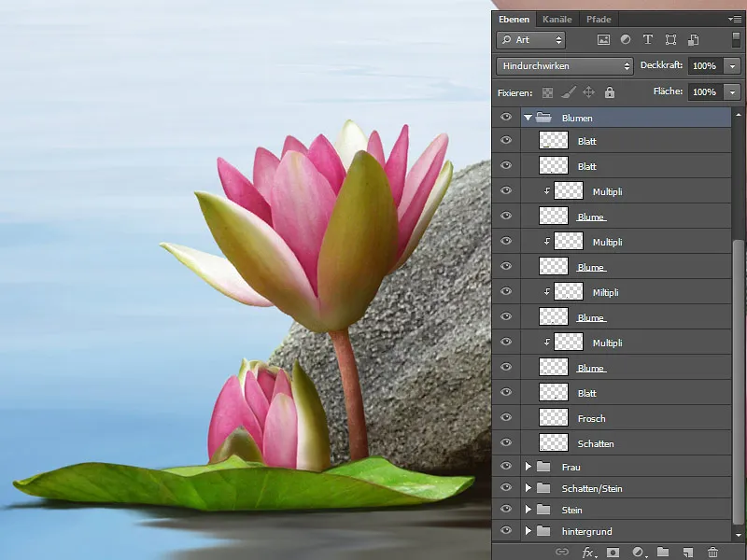The image size is (747, 560).
Task: Add a layer mask
Action: pos(613,553)
